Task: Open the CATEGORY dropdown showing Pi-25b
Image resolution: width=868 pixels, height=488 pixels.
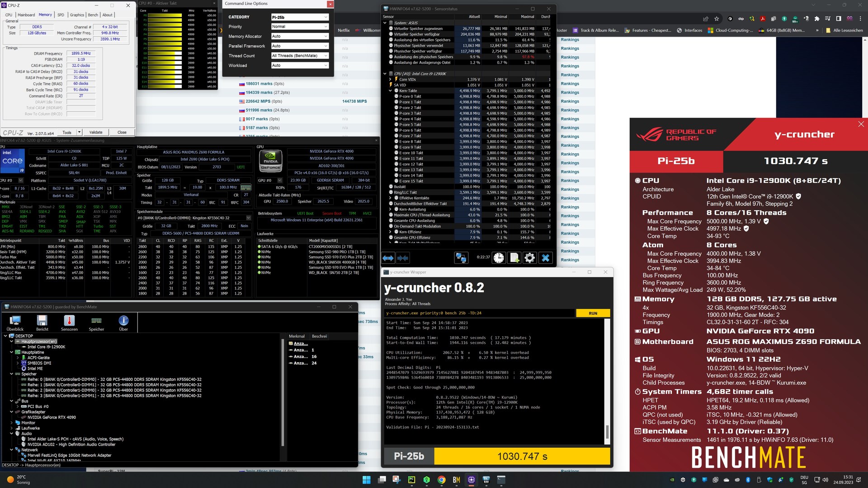Action: (300, 17)
